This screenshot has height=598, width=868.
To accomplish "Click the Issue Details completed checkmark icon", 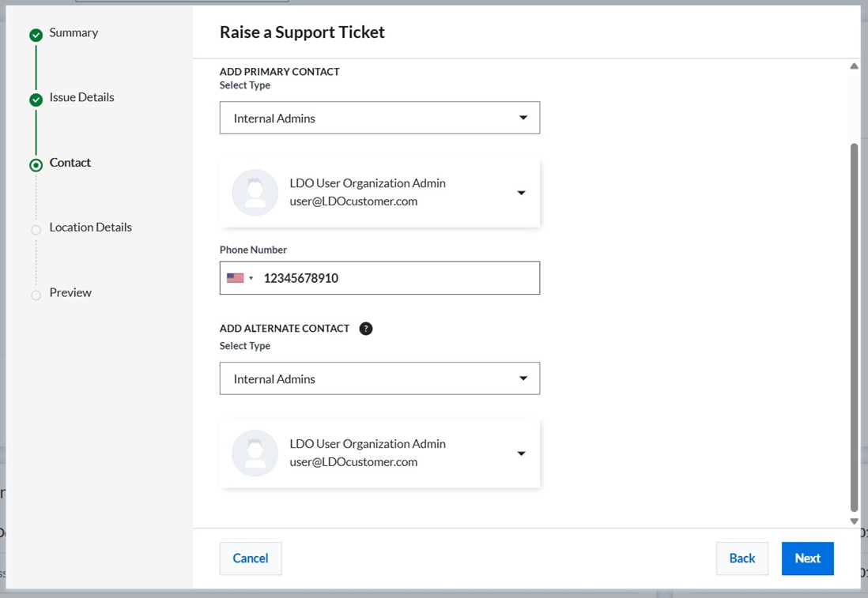I will (36, 100).
